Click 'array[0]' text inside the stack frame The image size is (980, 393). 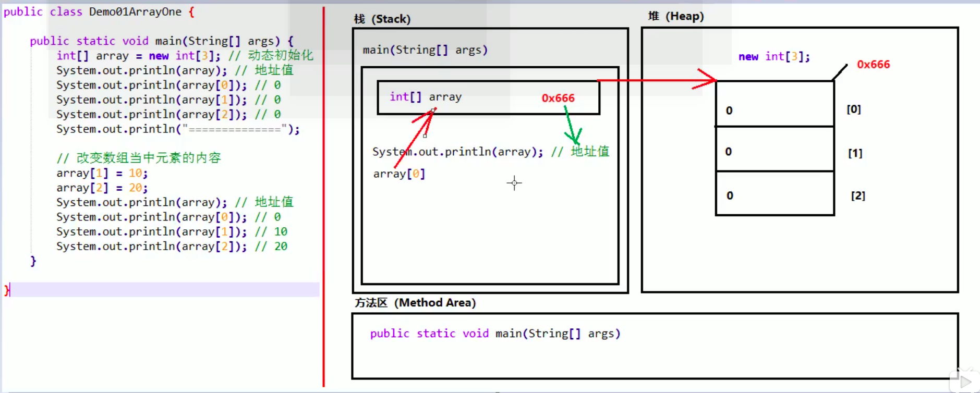coord(399,174)
